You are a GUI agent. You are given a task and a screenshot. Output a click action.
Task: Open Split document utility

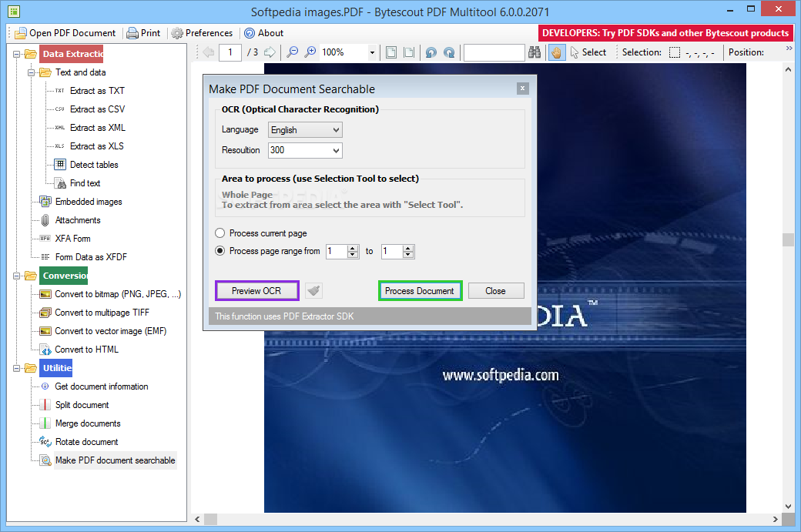click(82, 405)
